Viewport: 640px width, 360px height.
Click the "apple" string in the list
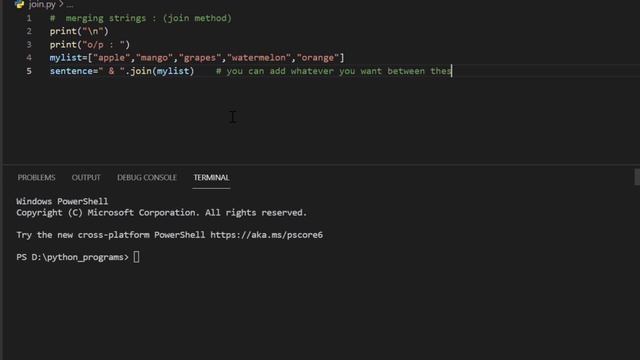(111, 58)
